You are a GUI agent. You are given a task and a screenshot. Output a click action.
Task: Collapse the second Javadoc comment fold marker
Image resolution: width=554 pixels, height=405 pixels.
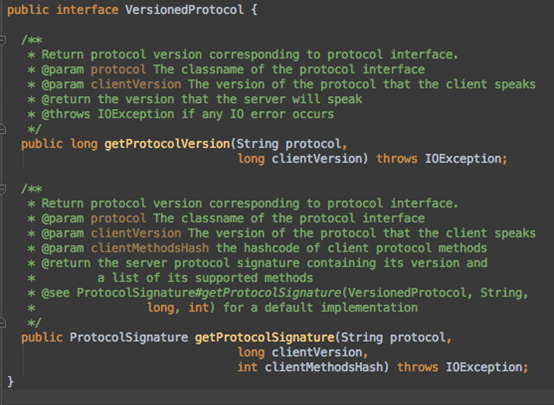coord(3,189)
